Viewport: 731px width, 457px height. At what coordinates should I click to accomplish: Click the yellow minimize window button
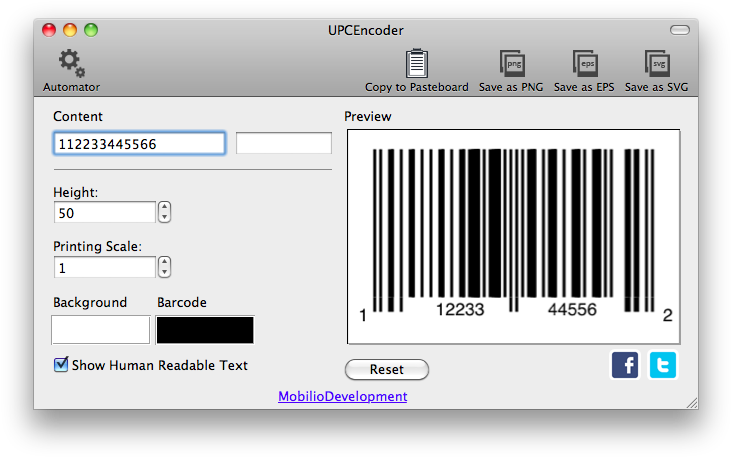[x=70, y=30]
